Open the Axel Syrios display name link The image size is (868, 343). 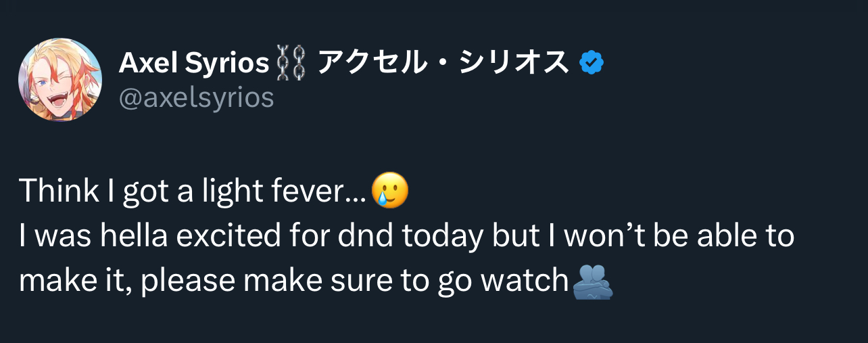point(194,64)
